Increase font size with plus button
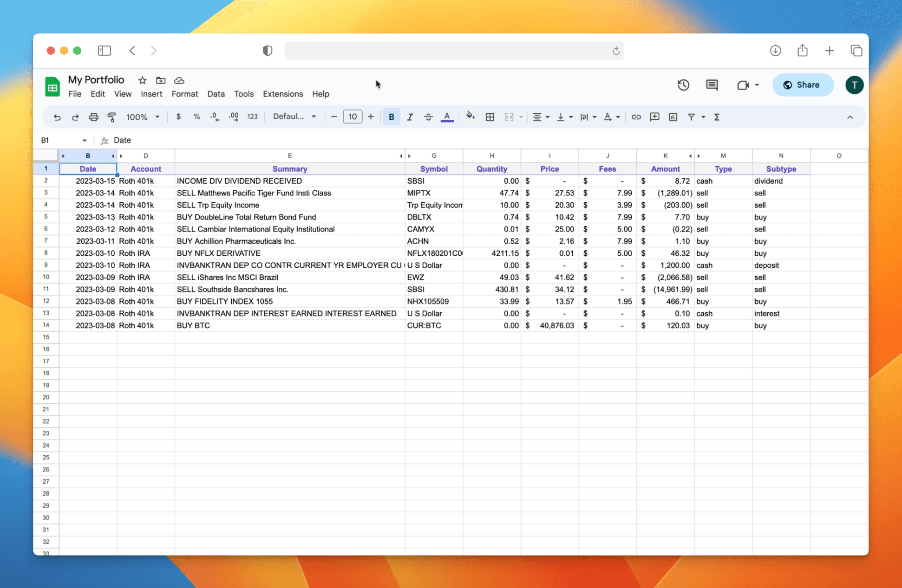902x588 pixels. pos(371,117)
